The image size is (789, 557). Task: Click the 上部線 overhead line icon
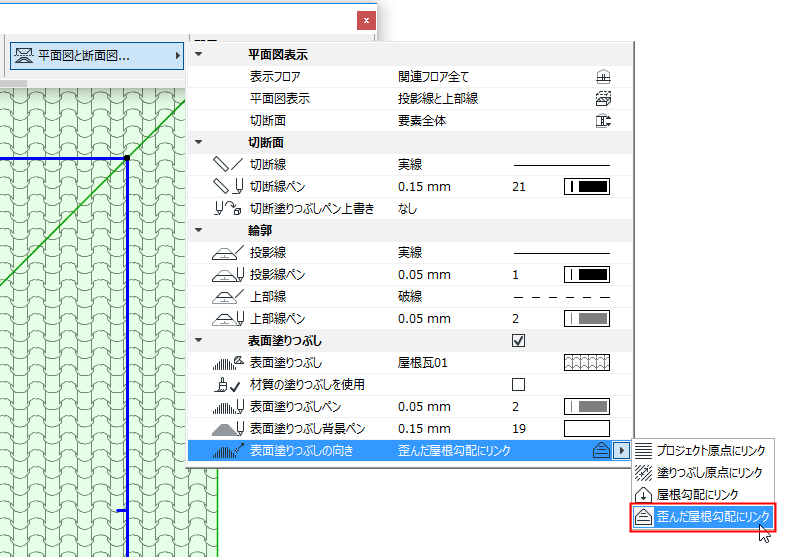[x=227, y=296]
